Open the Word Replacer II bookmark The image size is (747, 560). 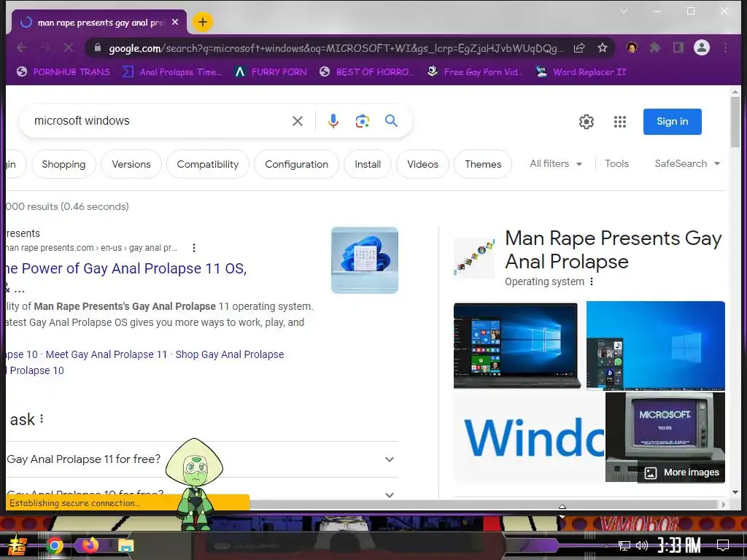pos(581,72)
